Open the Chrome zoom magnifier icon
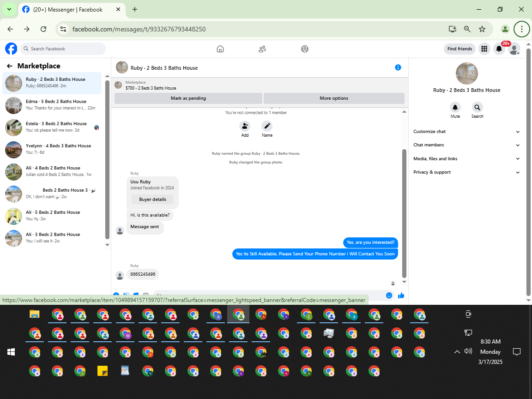The width and height of the screenshot is (532, 399). [x=467, y=29]
